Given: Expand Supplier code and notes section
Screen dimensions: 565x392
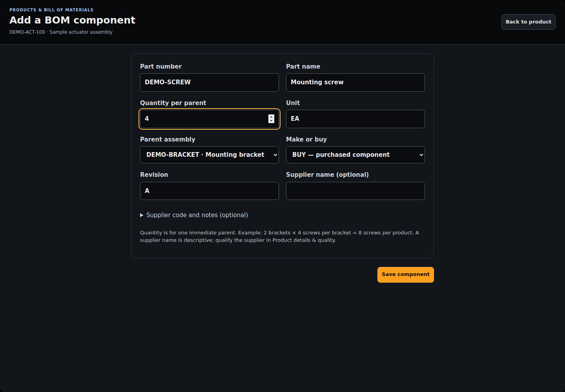Looking at the screenshot, I should 194,215.
